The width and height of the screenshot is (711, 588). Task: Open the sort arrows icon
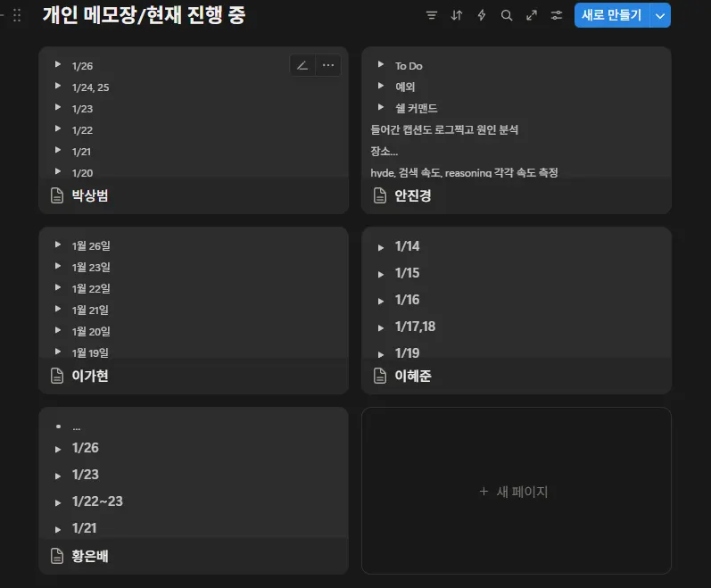(x=457, y=15)
